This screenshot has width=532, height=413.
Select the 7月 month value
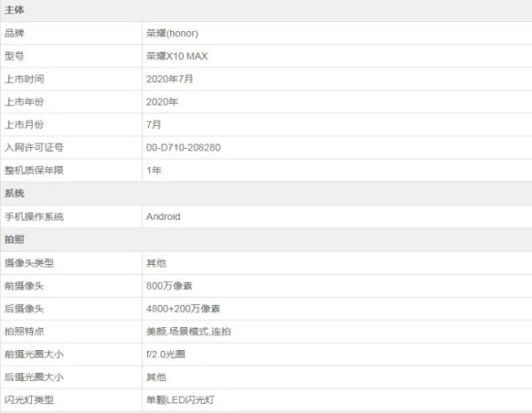click(x=153, y=124)
